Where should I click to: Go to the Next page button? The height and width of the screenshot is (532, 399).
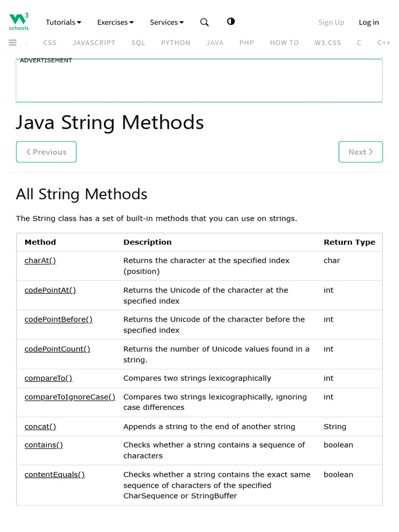click(361, 152)
